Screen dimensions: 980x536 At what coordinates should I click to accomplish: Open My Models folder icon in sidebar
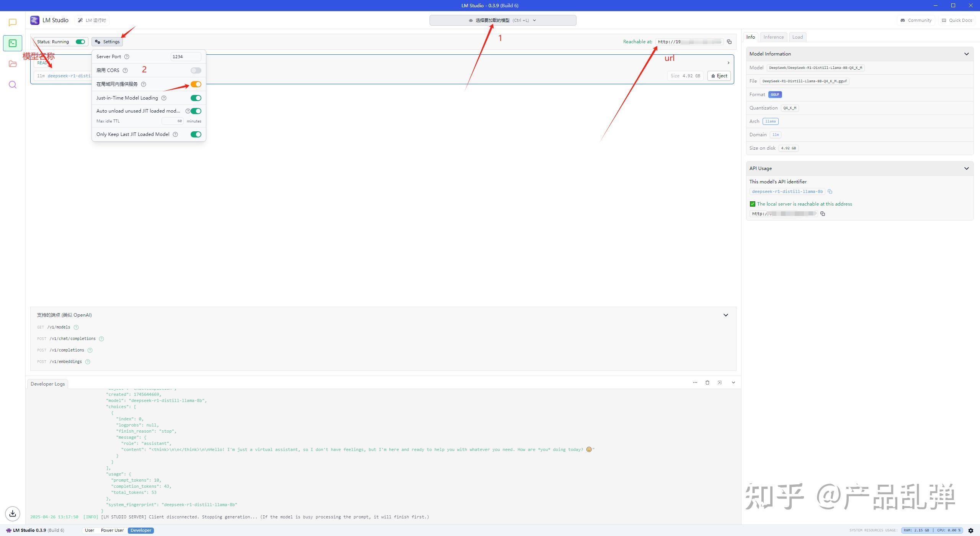13,64
